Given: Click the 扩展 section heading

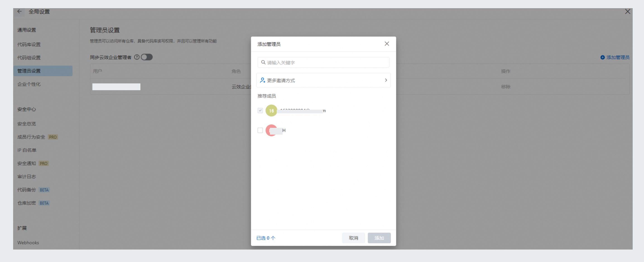Looking at the screenshot, I should point(22,228).
